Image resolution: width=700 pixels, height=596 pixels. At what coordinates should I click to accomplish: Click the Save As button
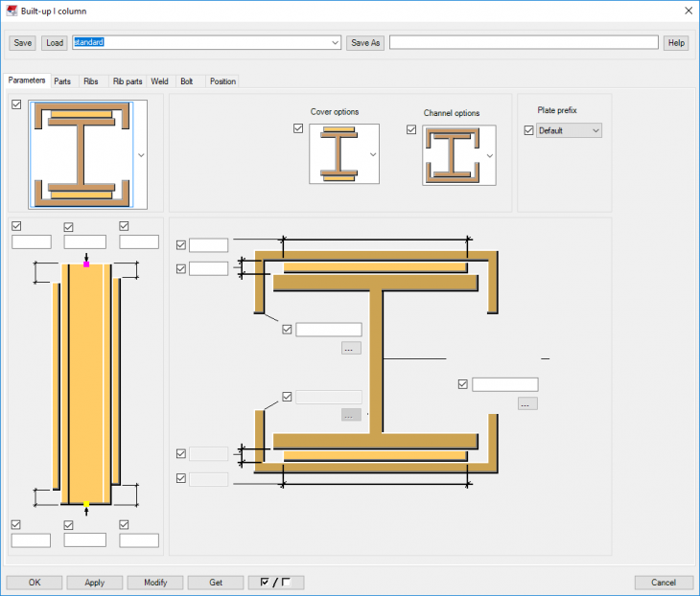(365, 43)
